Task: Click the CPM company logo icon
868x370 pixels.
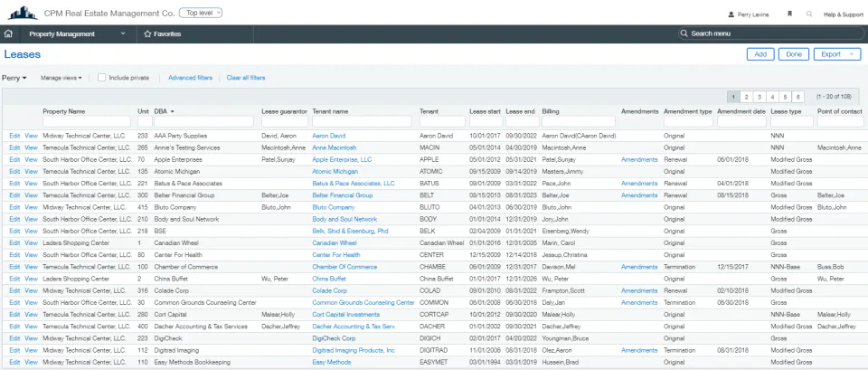Action: coord(23,12)
